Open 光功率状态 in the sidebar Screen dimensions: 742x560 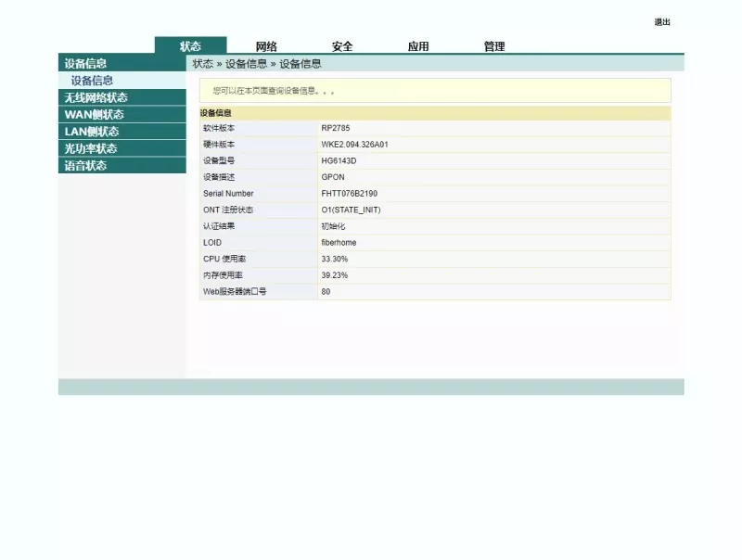90,148
